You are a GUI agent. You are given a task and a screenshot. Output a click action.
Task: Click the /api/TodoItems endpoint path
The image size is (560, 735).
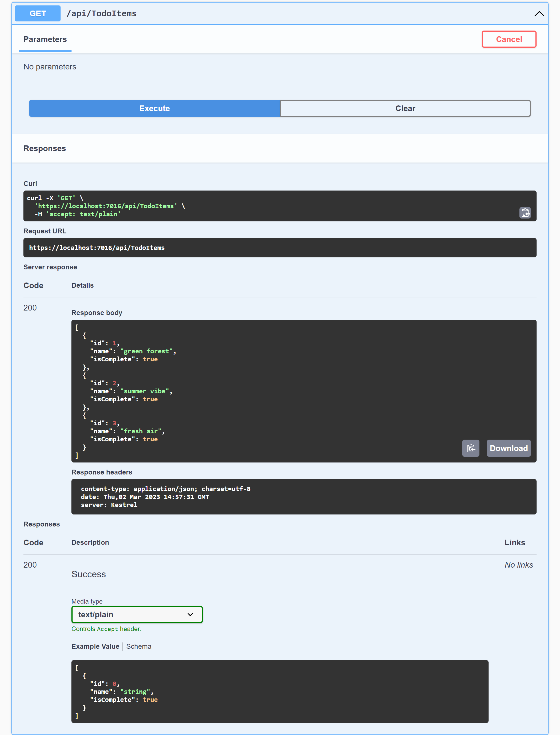click(x=101, y=14)
